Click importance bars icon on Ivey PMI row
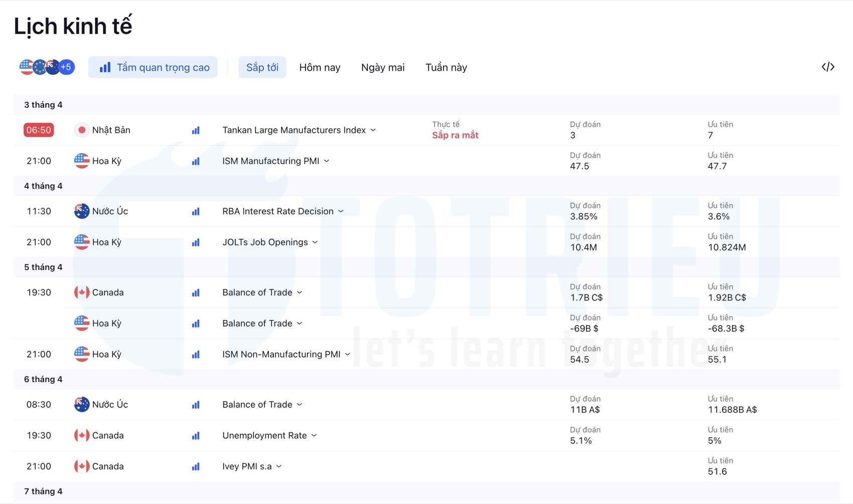The height and width of the screenshot is (504, 853). [195, 466]
